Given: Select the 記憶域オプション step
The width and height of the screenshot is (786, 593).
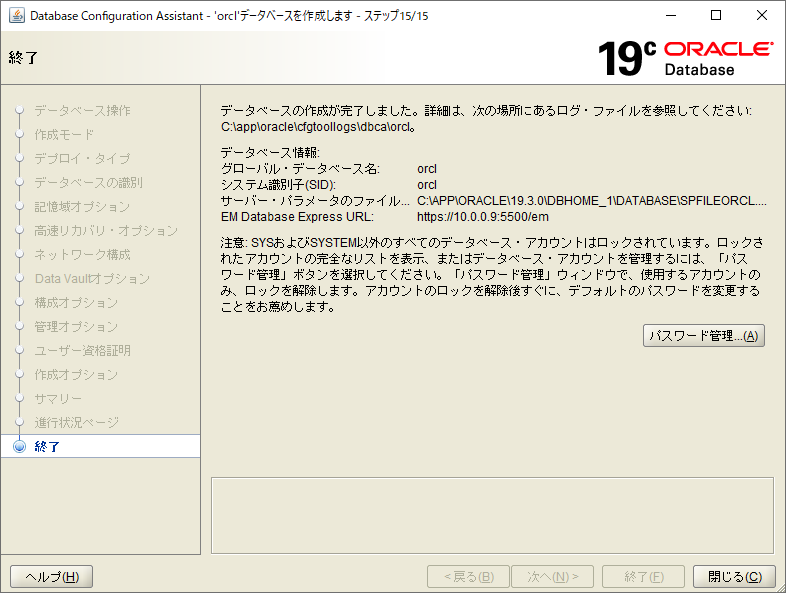Looking at the screenshot, I should [x=82, y=207].
